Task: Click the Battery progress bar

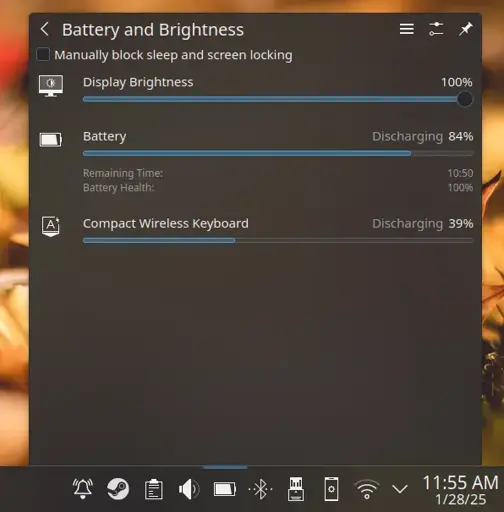Action: pyautogui.click(x=278, y=153)
